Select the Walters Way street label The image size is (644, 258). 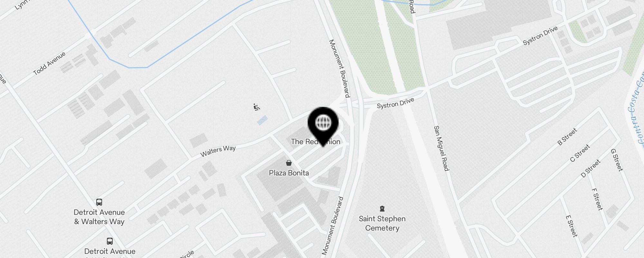click(218, 151)
